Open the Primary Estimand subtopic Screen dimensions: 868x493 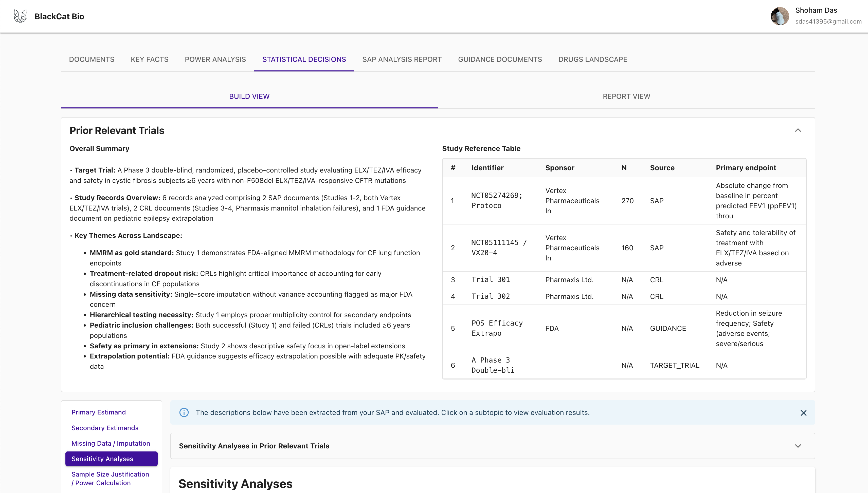click(99, 412)
